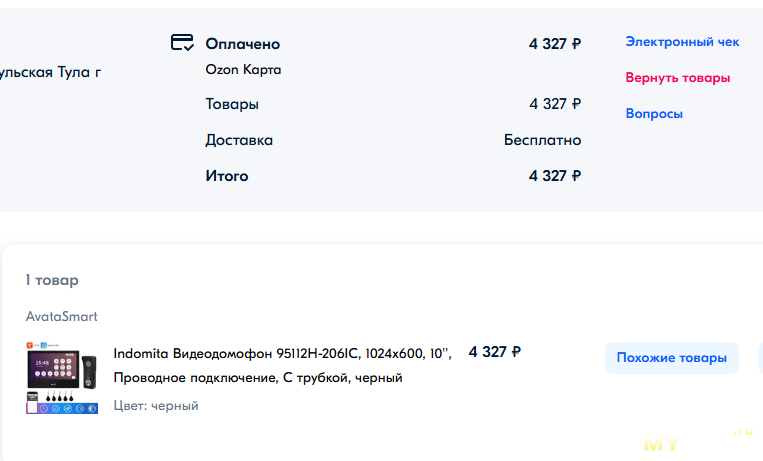Click the red Вернуть товары link
The width and height of the screenshot is (763, 461).
click(677, 78)
